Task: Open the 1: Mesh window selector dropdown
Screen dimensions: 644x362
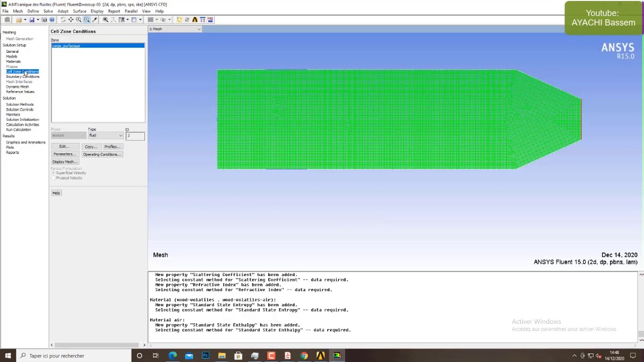Action: [x=175, y=29]
